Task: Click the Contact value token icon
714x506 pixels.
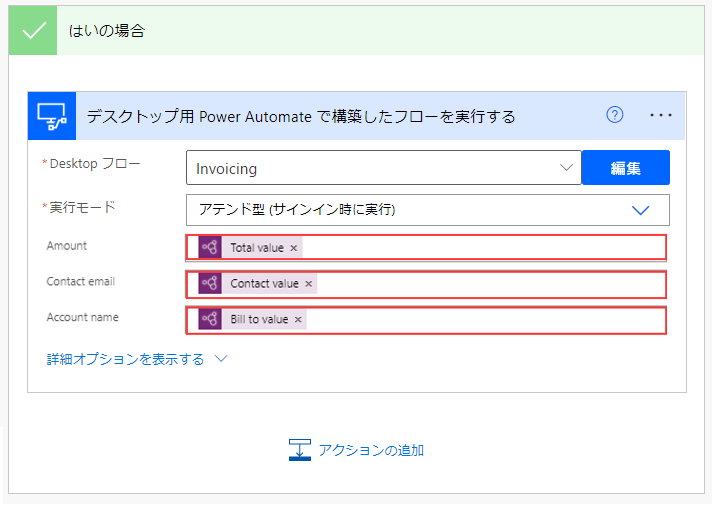Action: pos(210,283)
